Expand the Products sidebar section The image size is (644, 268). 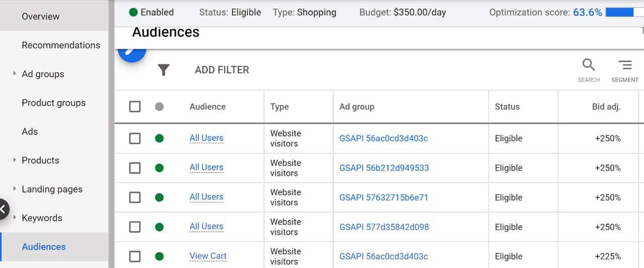click(x=15, y=160)
